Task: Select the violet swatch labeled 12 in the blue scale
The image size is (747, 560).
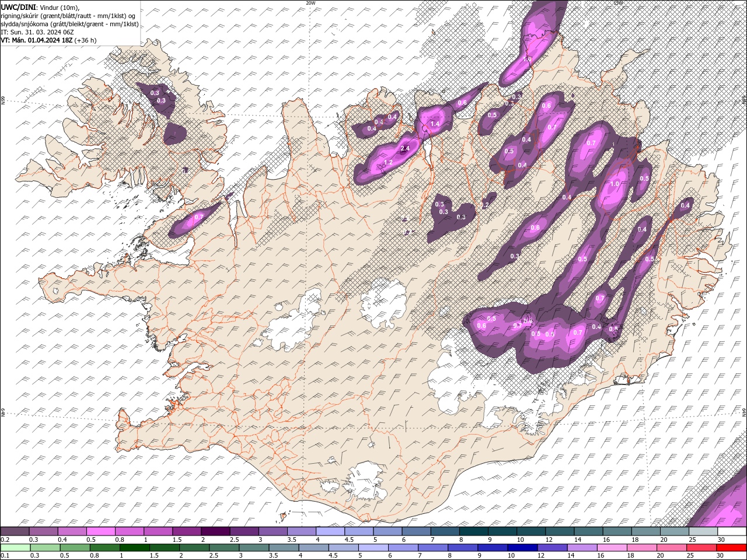Action: point(552,547)
